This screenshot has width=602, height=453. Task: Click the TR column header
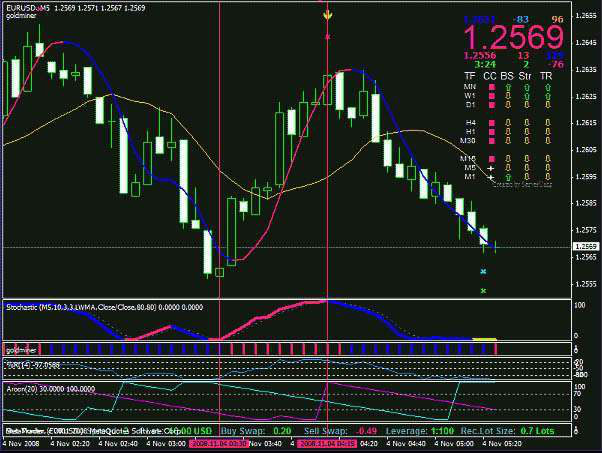click(x=546, y=76)
